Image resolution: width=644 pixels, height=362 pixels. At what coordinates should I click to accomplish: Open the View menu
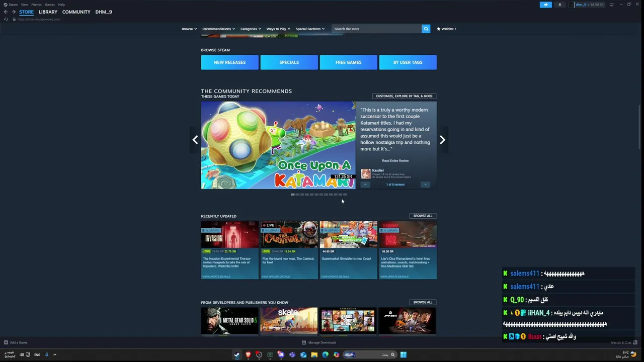24,5
